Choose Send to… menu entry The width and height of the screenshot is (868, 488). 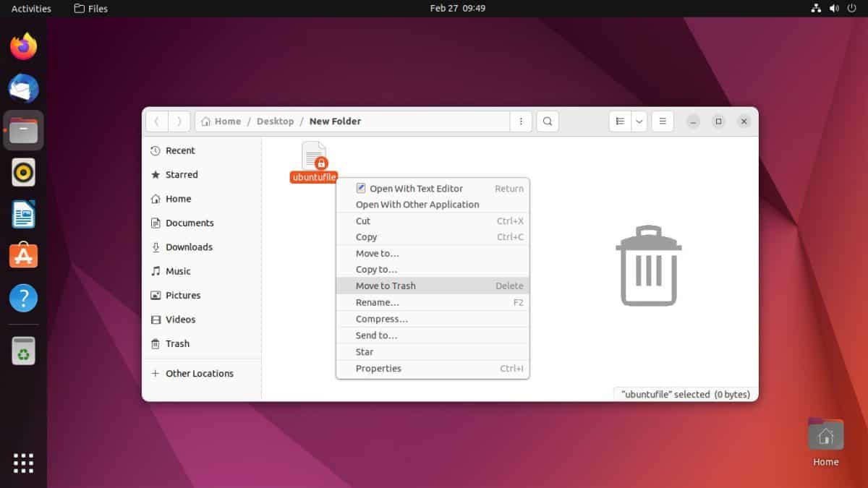point(433,335)
